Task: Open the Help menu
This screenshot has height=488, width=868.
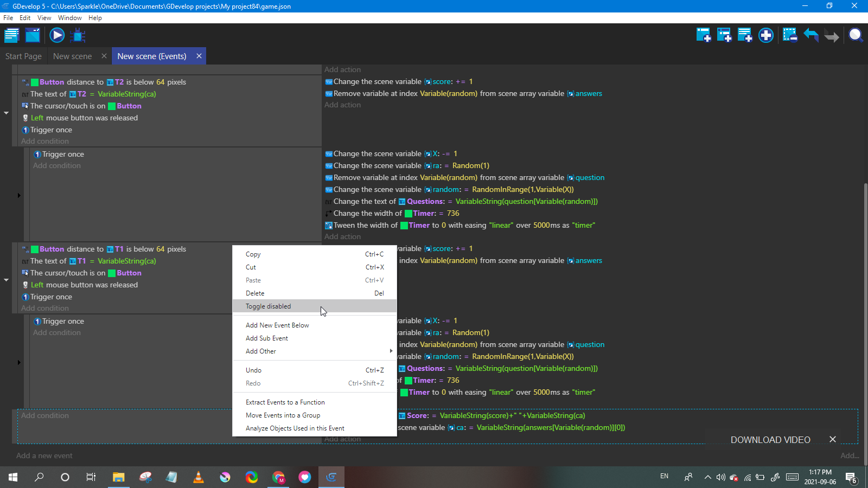Action: click(95, 18)
